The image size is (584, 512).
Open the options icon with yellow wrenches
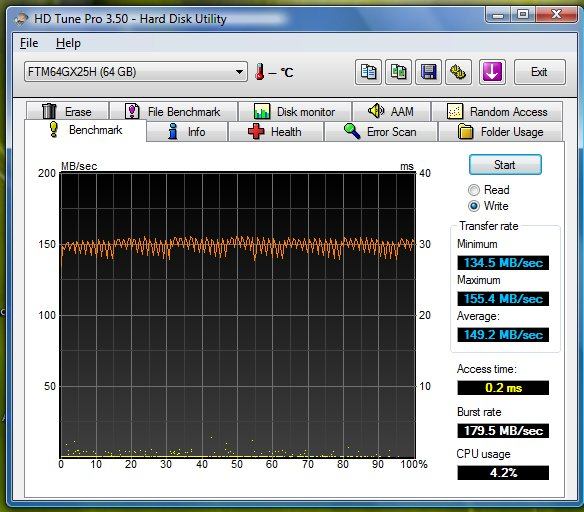click(458, 72)
